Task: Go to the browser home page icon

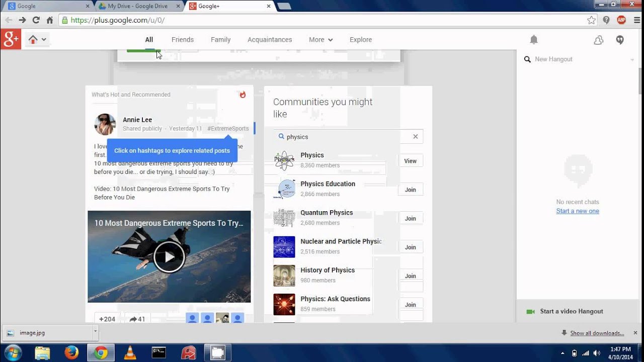Action: pyautogui.click(x=49, y=20)
